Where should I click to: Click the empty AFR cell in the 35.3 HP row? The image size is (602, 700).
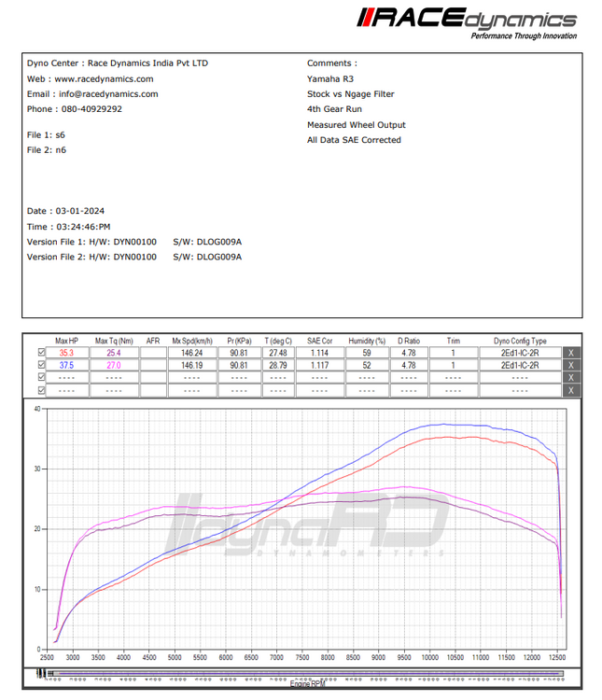click(x=153, y=353)
